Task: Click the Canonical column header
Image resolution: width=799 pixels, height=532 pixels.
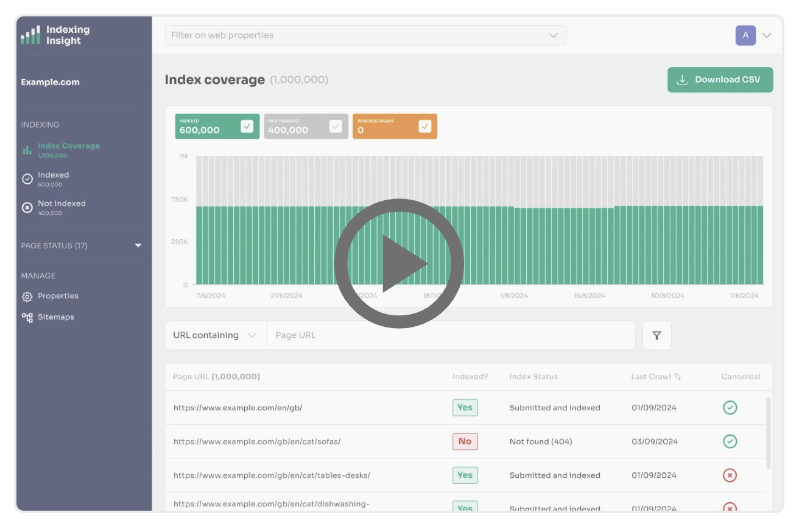Action: (741, 377)
